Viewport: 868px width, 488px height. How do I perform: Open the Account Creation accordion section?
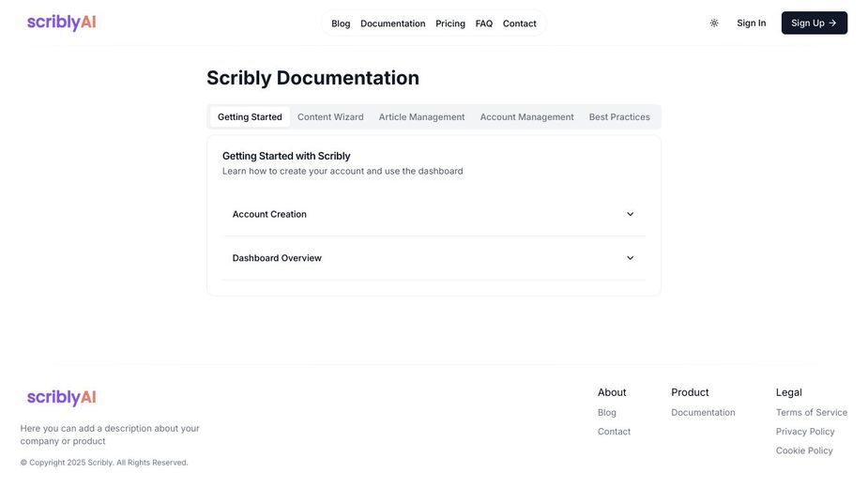pyautogui.click(x=434, y=214)
